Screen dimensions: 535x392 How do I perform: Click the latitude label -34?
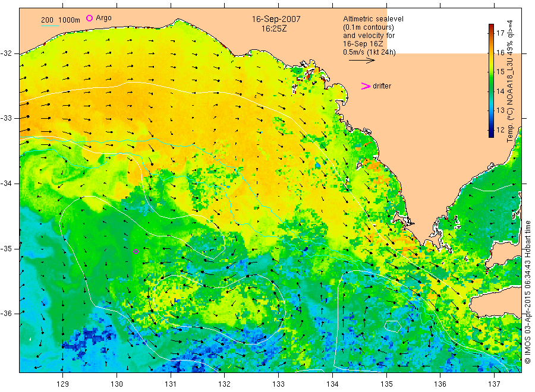click(6, 184)
